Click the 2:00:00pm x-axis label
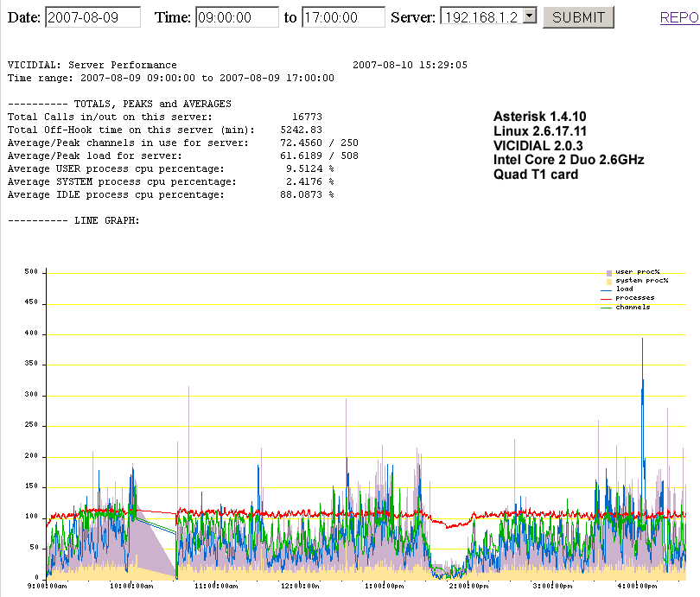 (x=468, y=586)
